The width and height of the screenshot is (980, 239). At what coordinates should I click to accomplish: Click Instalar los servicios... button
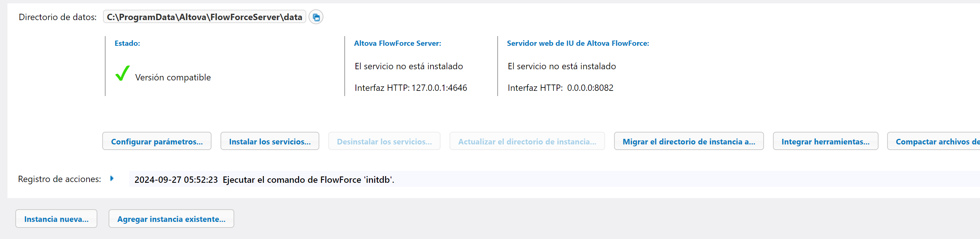270,141
